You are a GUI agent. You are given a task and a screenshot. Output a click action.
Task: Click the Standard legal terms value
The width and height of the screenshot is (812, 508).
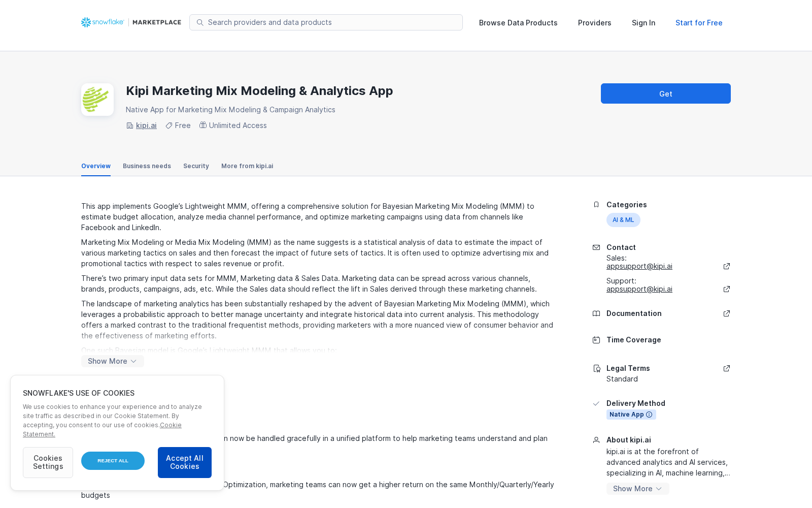tap(622, 379)
